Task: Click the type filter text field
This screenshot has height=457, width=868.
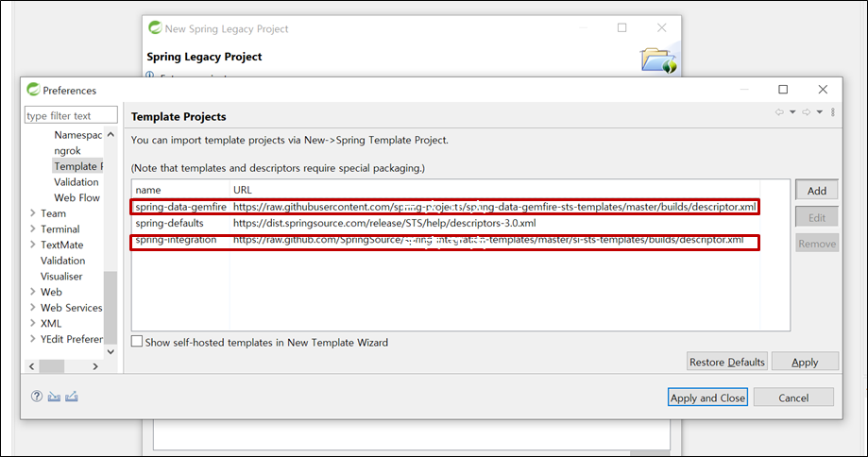Action: [71, 115]
